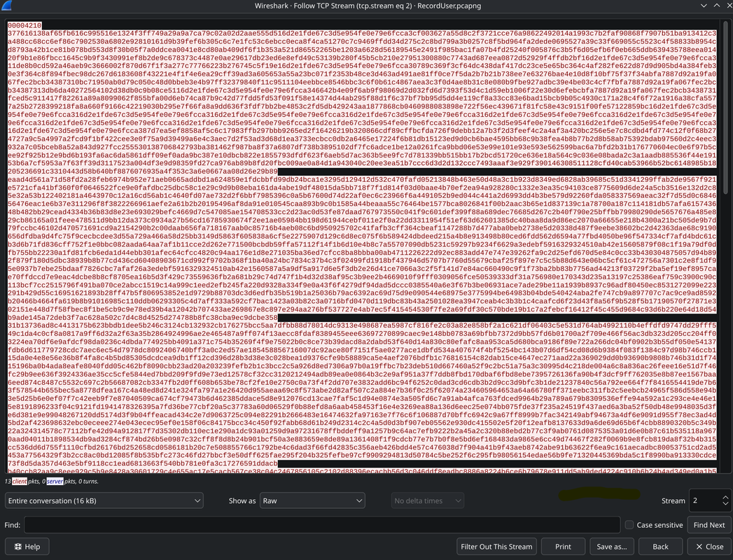Viewport: 733px width, 560px height.
Task: Toggle the Case sensitive checkbox
Action: coord(629,525)
